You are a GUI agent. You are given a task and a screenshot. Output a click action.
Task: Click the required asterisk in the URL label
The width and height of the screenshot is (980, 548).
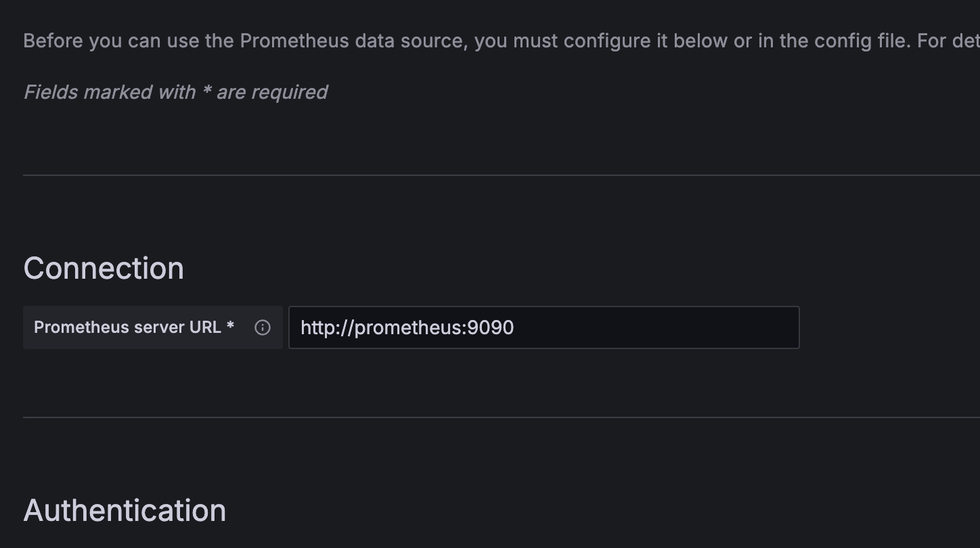click(231, 326)
